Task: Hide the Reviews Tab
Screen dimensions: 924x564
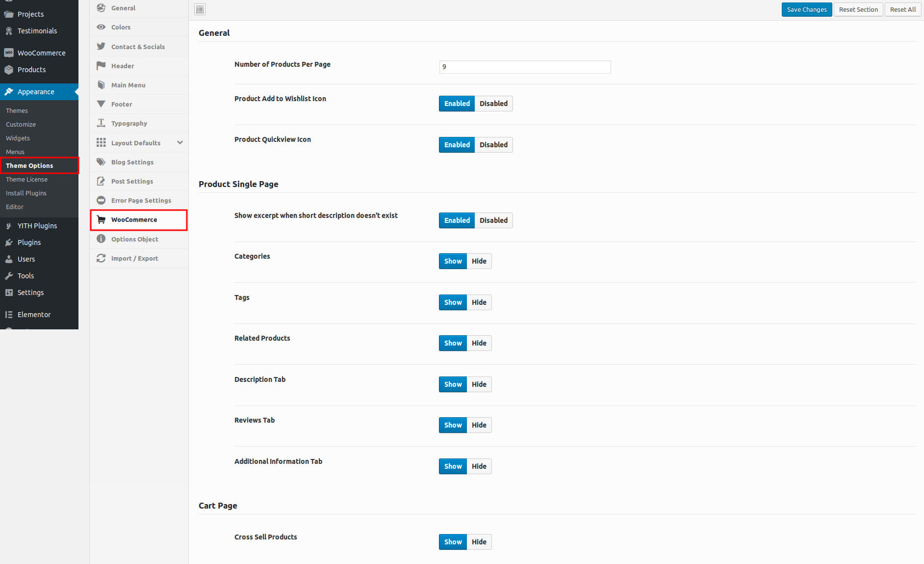Action: (x=479, y=425)
